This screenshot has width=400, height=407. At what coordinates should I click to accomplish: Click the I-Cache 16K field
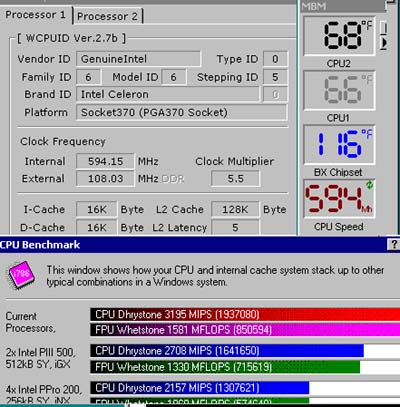click(x=97, y=209)
